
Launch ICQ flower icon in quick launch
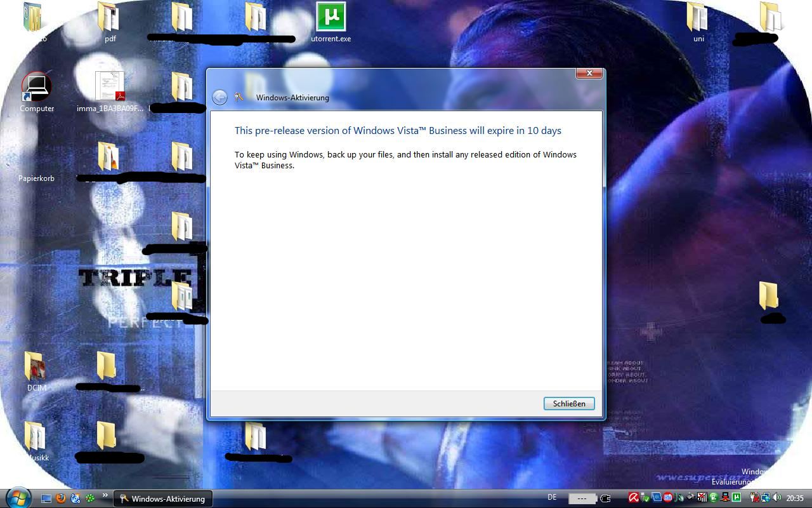[x=90, y=498]
